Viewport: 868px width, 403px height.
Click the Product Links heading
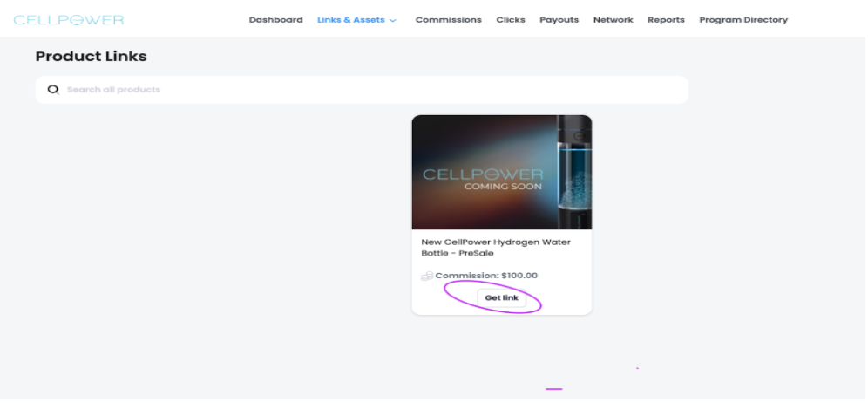pyautogui.click(x=92, y=57)
